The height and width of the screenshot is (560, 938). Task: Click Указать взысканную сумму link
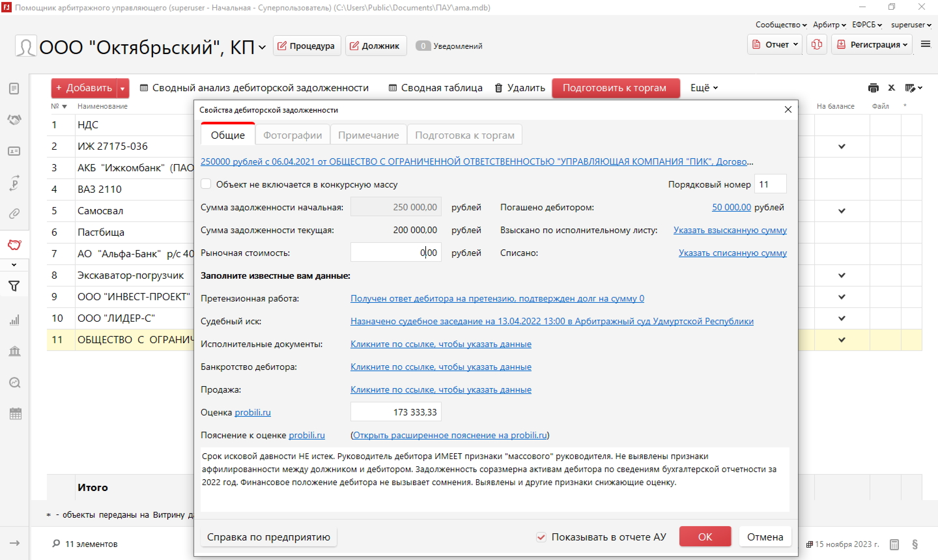(x=730, y=230)
